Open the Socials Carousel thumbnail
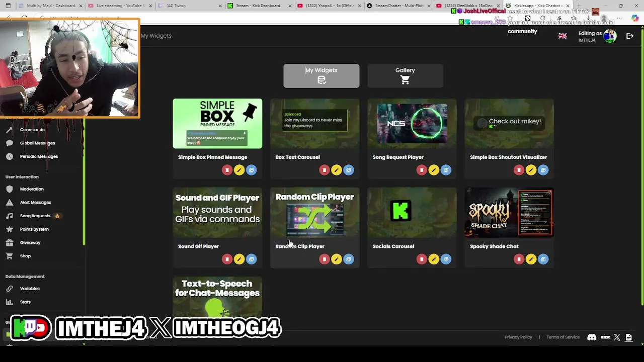644x362 pixels. click(412, 213)
